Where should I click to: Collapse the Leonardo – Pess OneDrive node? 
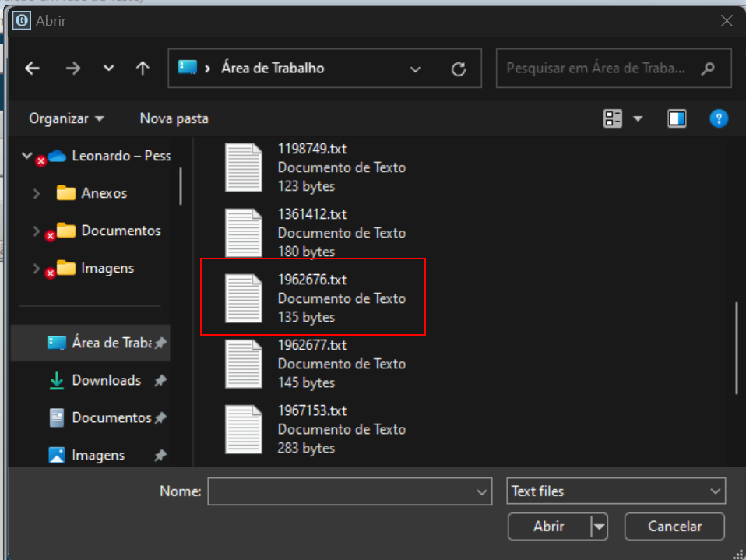pyautogui.click(x=27, y=155)
